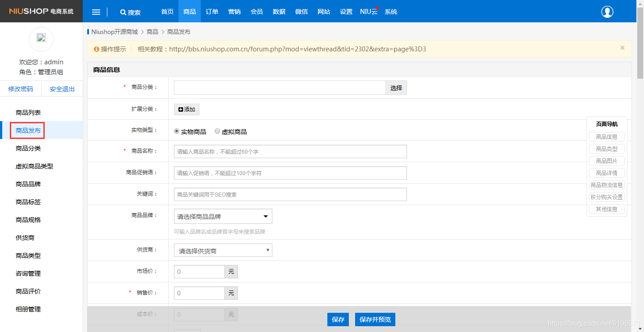644x332 pixels.
Task: Open 设置 in top navigation
Action: point(346,12)
